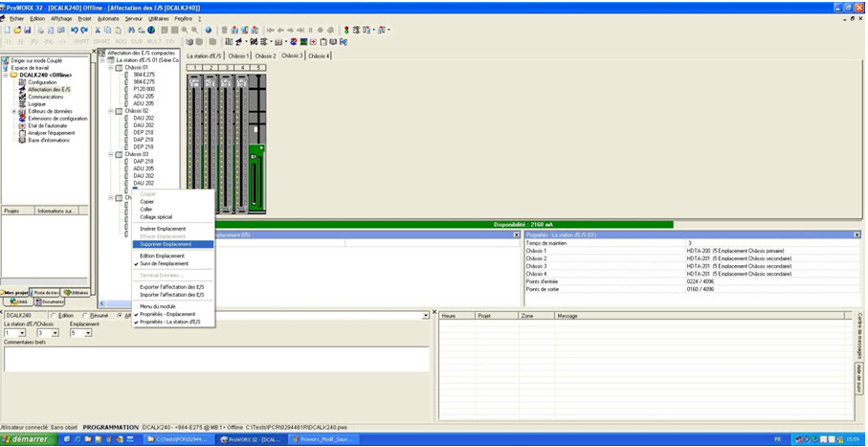Collapse La station d'E/S 01 tree node
868x447 pixels.
pyautogui.click(x=102, y=59)
